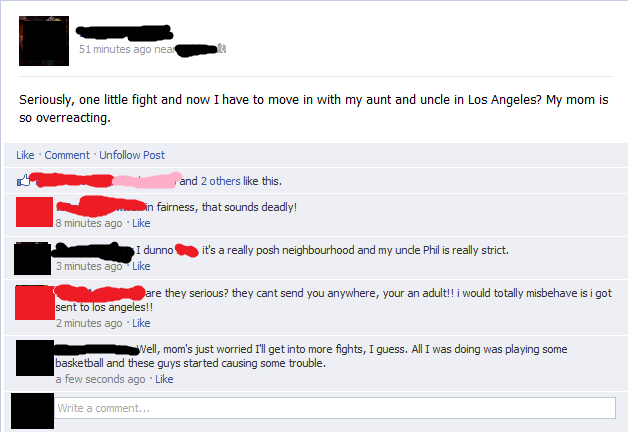Like the 'your an adult' comment
Viewport: 628px width, 432px height.
141,323
